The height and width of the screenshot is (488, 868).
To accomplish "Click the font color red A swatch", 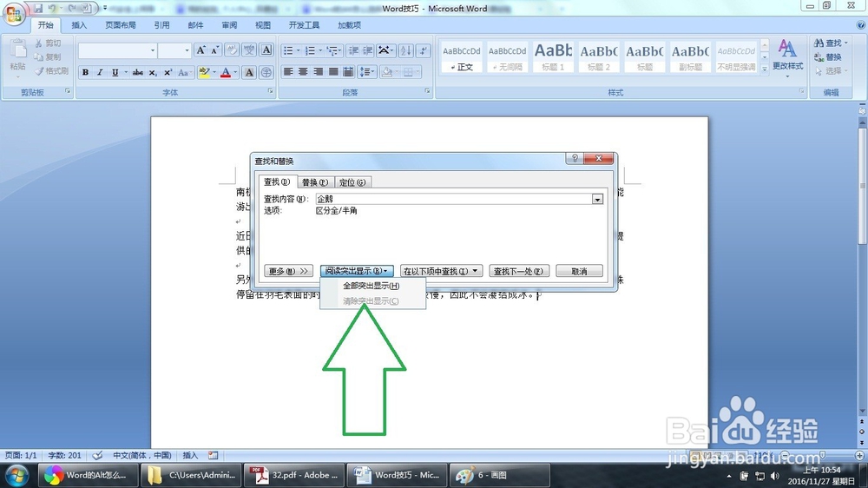I will point(226,73).
